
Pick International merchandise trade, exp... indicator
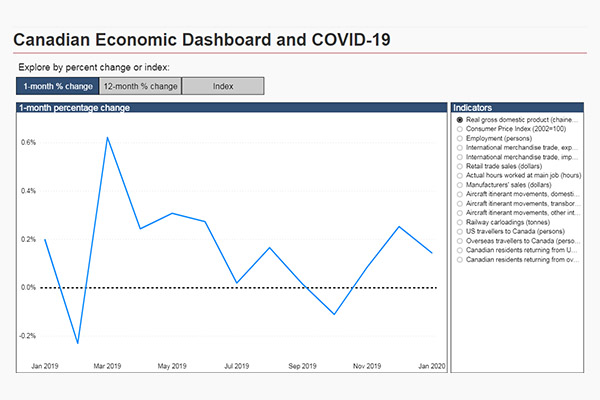[460, 148]
